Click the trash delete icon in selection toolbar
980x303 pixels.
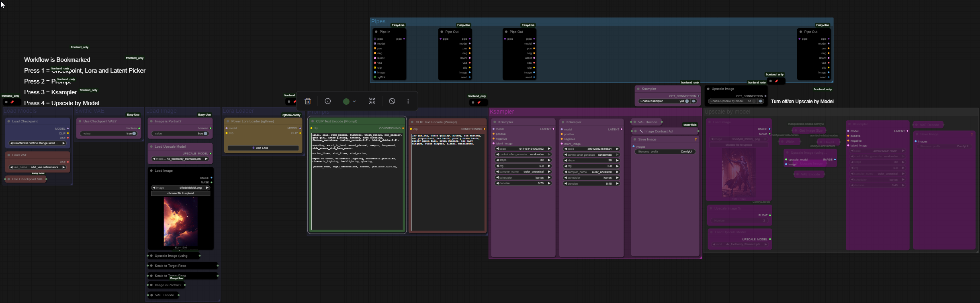pos(308,101)
